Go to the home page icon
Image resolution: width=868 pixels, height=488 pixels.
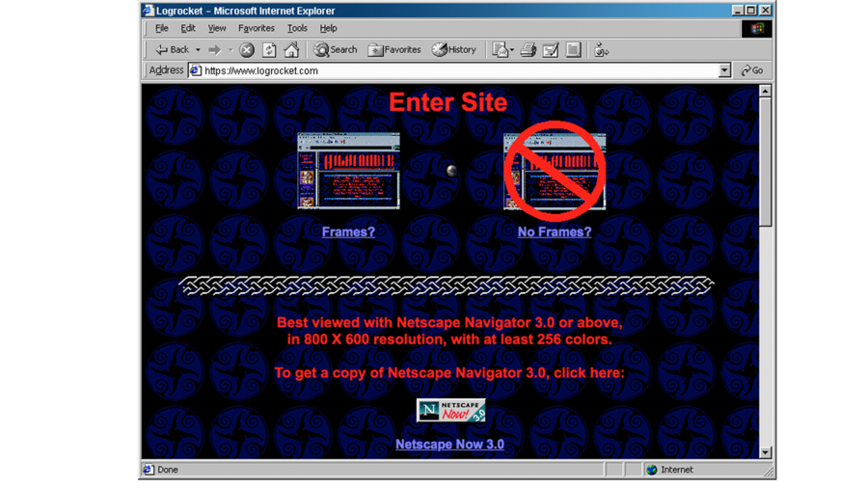tap(291, 50)
